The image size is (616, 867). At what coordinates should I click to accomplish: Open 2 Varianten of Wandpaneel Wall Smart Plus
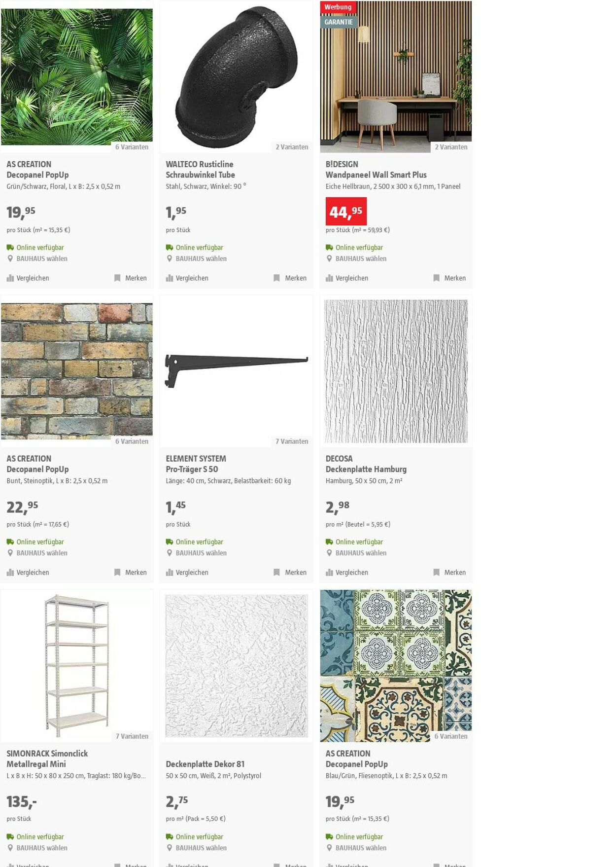pos(451,147)
